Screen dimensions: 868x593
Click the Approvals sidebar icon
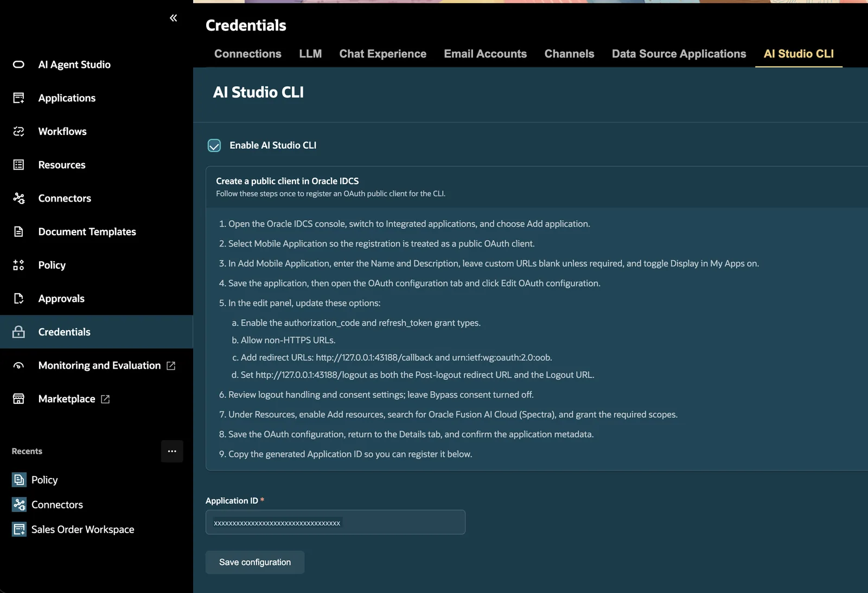[x=18, y=299]
